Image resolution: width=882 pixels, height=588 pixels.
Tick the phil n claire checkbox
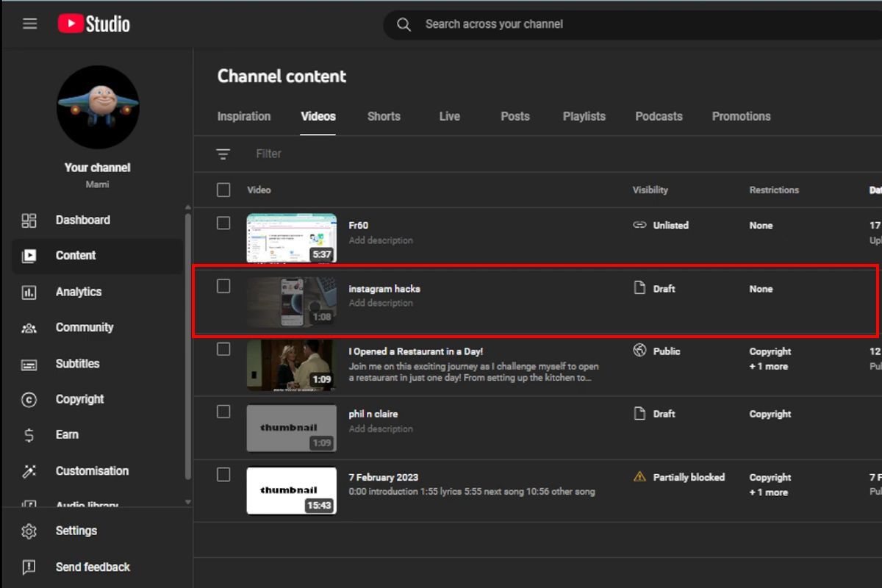pos(223,412)
